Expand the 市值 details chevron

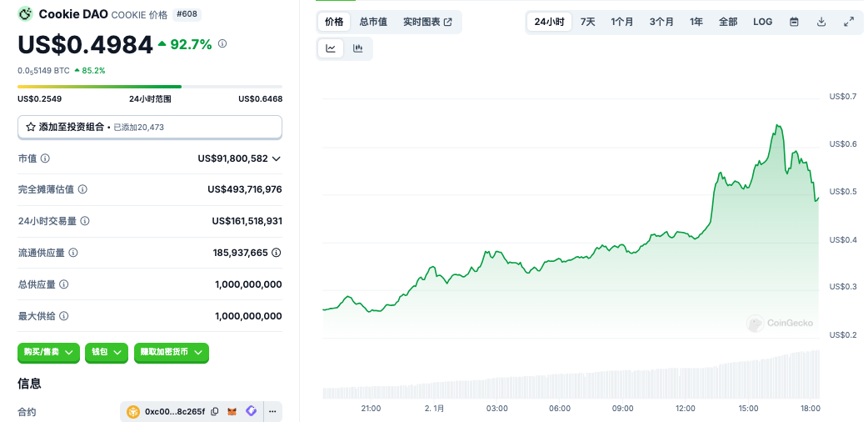[x=277, y=158]
